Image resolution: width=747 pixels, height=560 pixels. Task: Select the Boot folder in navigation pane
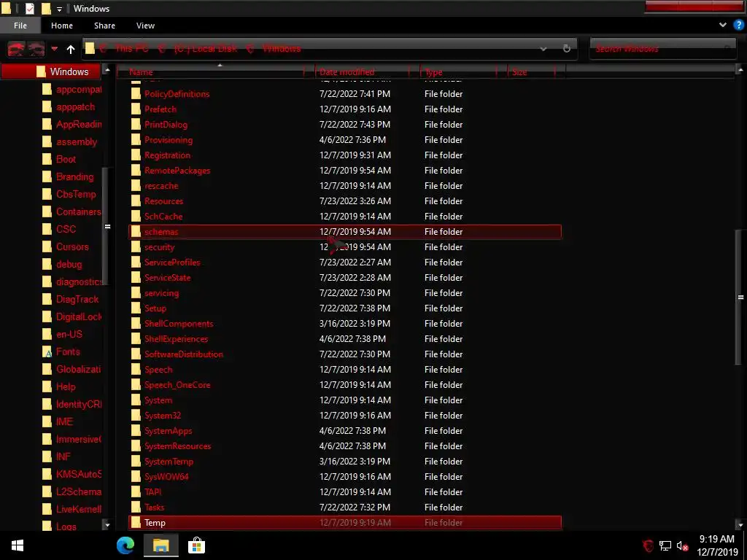click(66, 159)
